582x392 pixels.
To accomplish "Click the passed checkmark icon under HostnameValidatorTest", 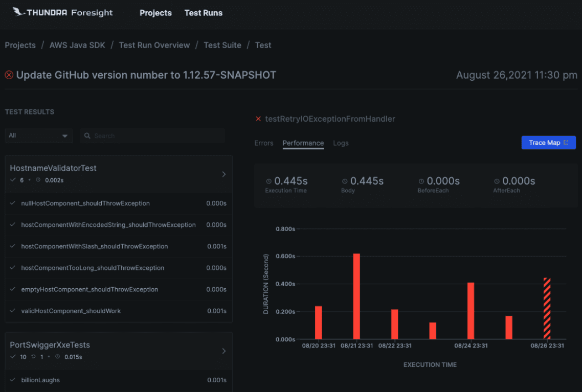I will tap(13, 180).
